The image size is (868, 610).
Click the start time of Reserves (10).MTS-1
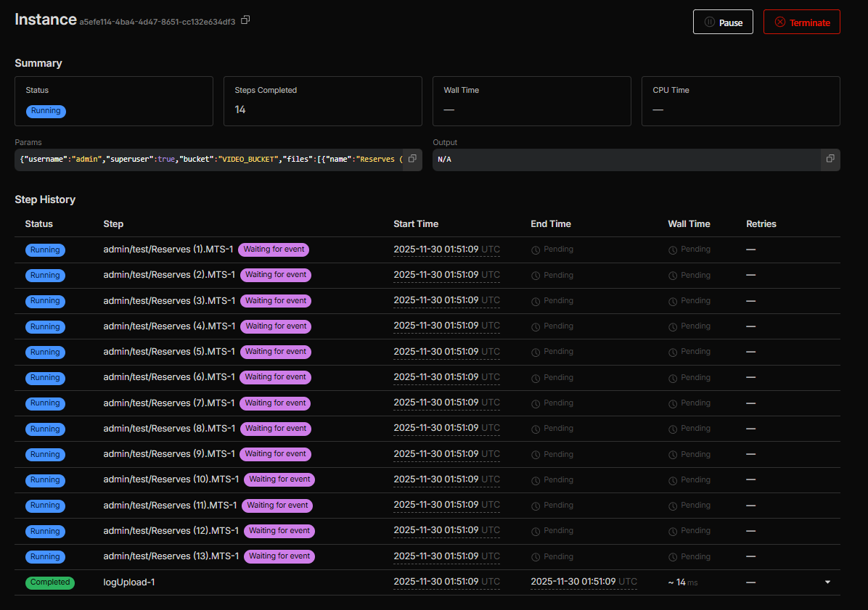click(435, 479)
